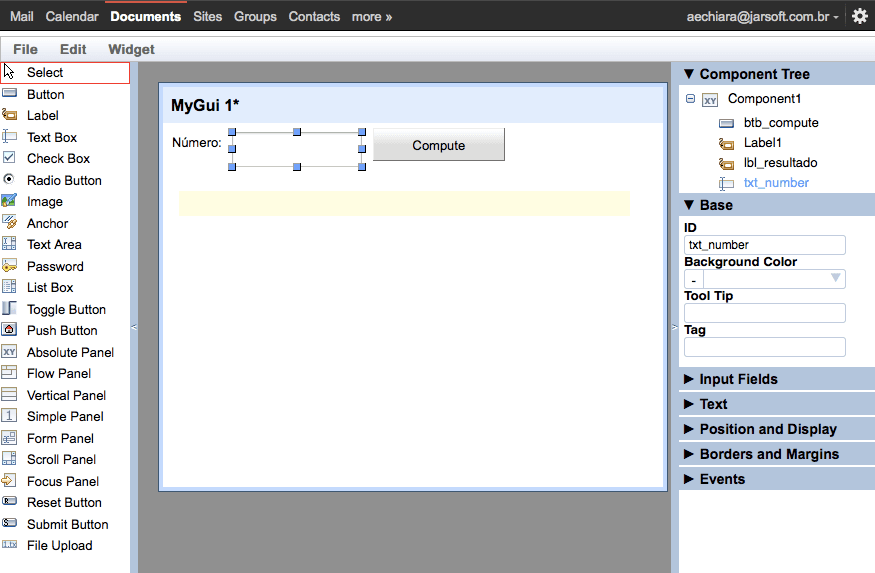Image resolution: width=875 pixels, height=573 pixels.
Task: Collapse the Component Tree section
Action: pyautogui.click(x=689, y=74)
